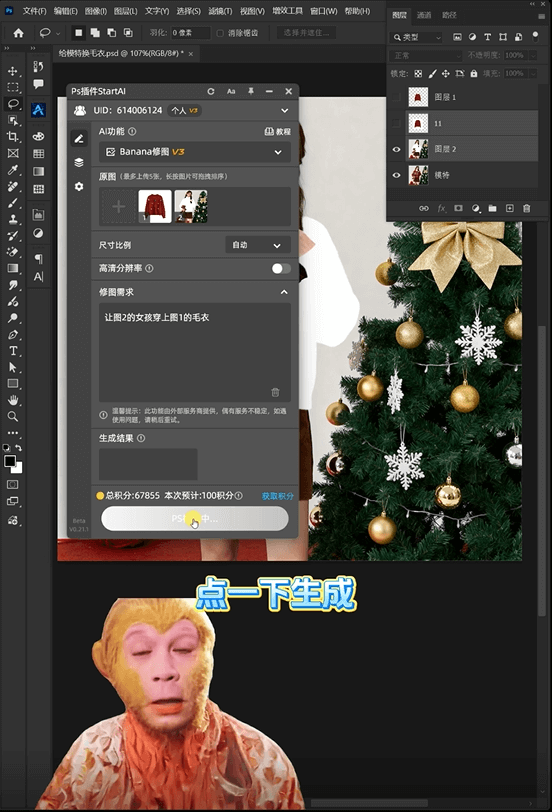552x812 pixels.
Task: Open the layer filter 类型 dropdown
Action: coord(417,37)
